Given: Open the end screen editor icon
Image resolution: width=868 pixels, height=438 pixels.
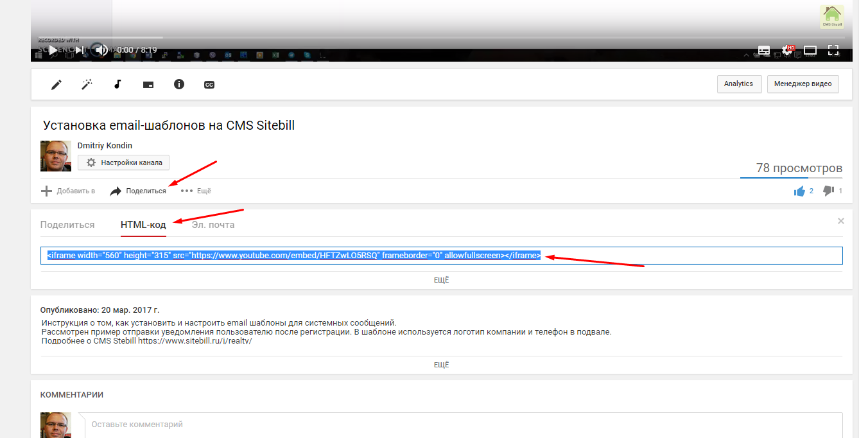Looking at the screenshot, I should click(148, 84).
